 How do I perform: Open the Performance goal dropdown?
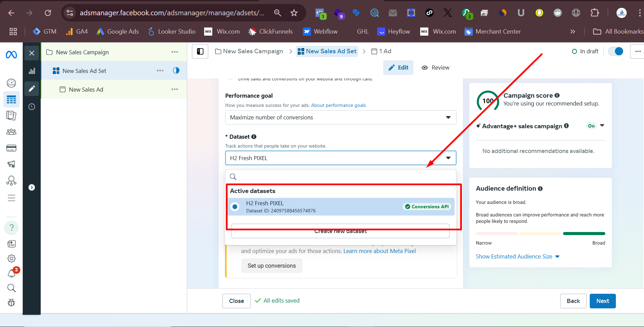click(x=340, y=117)
